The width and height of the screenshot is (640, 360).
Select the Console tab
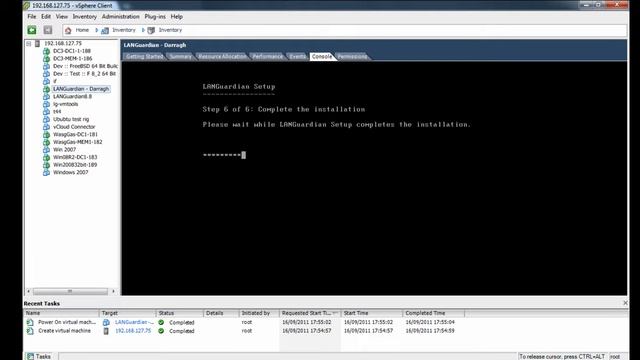click(322, 56)
